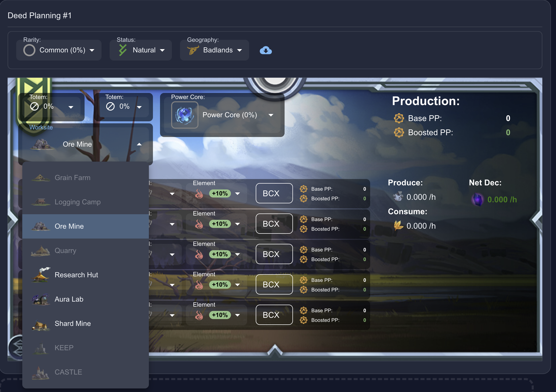Click the Natural status green icon
The width and height of the screenshot is (556, 392).
pyautogui.click(x=123, y=50)
